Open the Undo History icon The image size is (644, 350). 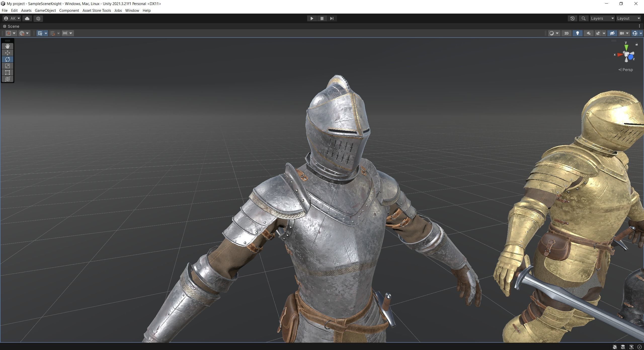[572, 18]
